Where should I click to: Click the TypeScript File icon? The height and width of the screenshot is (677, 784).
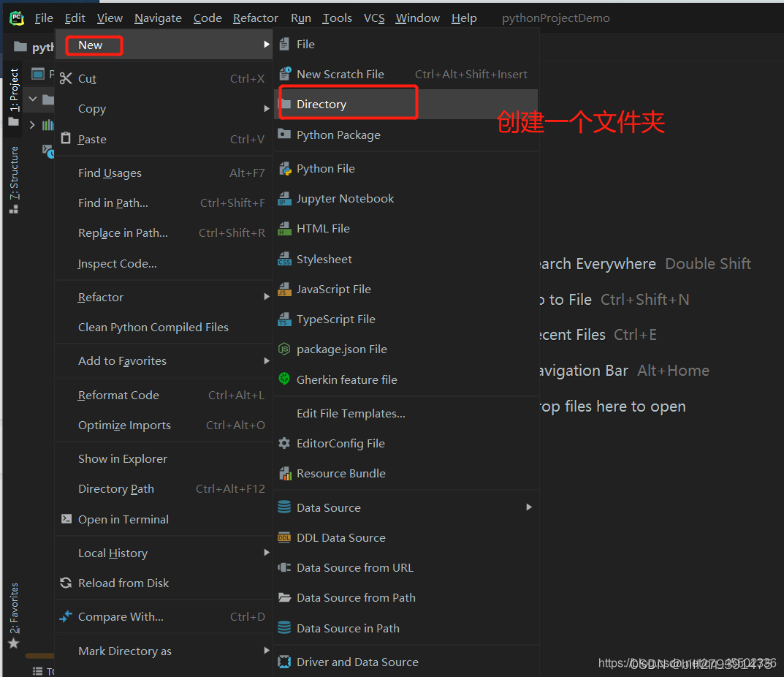(284, 319)
